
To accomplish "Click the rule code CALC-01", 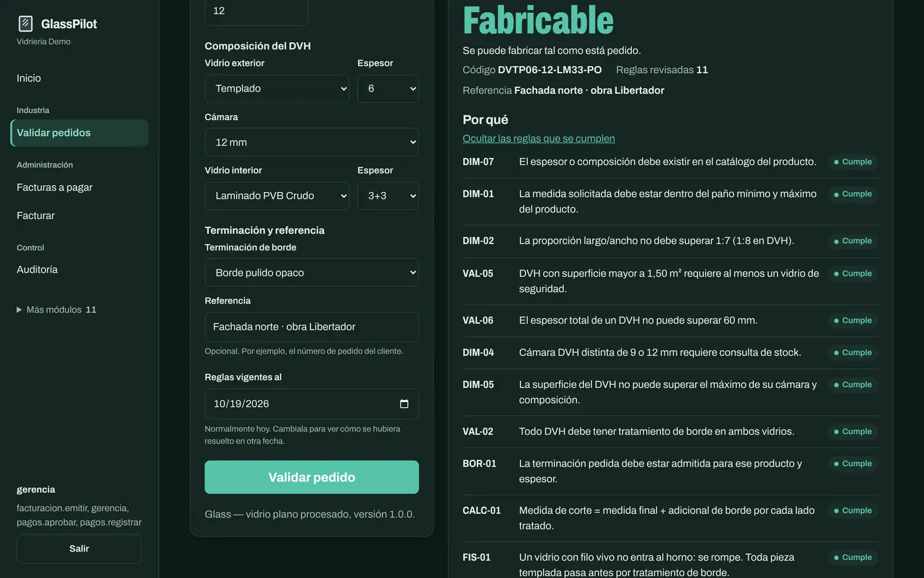I will pos(482,511).
